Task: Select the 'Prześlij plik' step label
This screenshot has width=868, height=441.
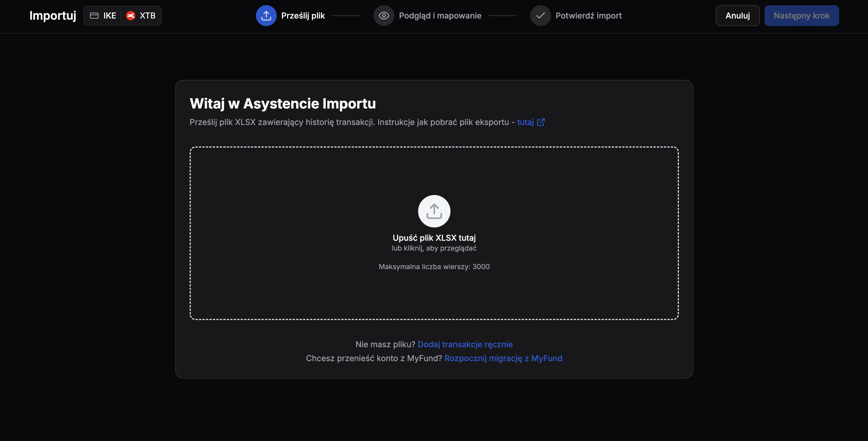Action: point(303,16)
